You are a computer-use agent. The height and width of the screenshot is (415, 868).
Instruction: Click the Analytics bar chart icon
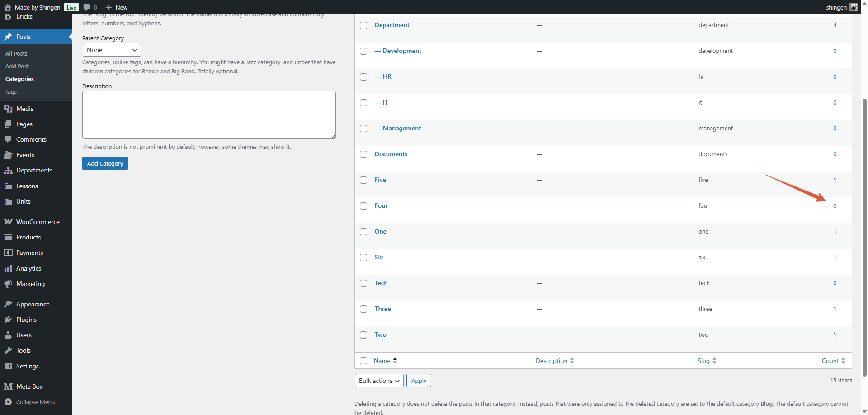click(8, 268)
